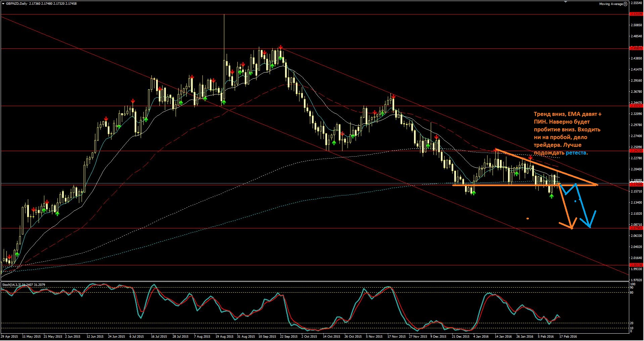Open the one-click trading triangle beside GBPNZD
644x341 pixels.
3,4
